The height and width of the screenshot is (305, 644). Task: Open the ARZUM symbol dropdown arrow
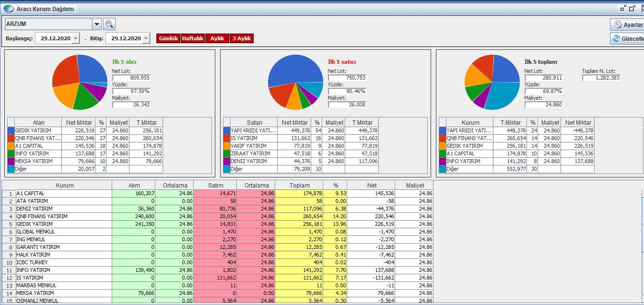click(97, 24)
